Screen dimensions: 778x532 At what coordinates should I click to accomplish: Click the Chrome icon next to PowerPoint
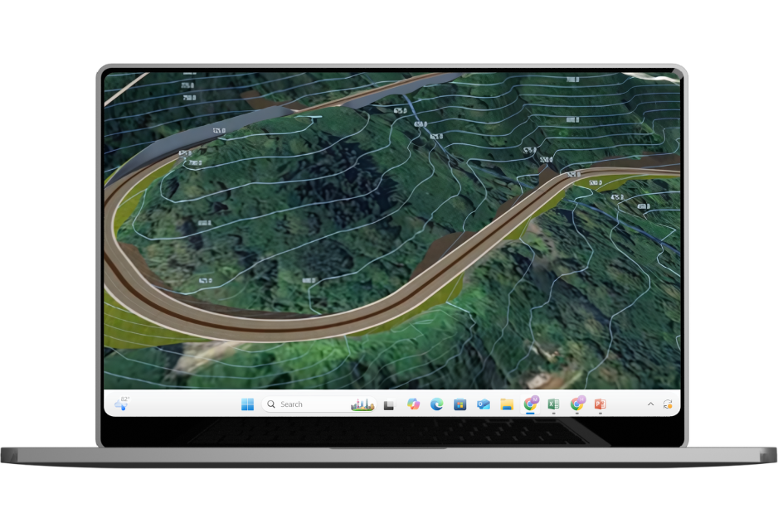[x=576, y=404]
